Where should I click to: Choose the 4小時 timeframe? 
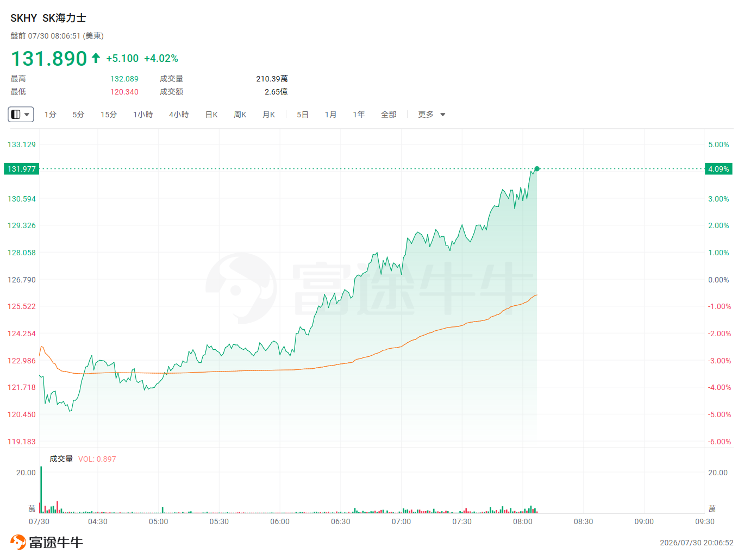click(179, 115)
